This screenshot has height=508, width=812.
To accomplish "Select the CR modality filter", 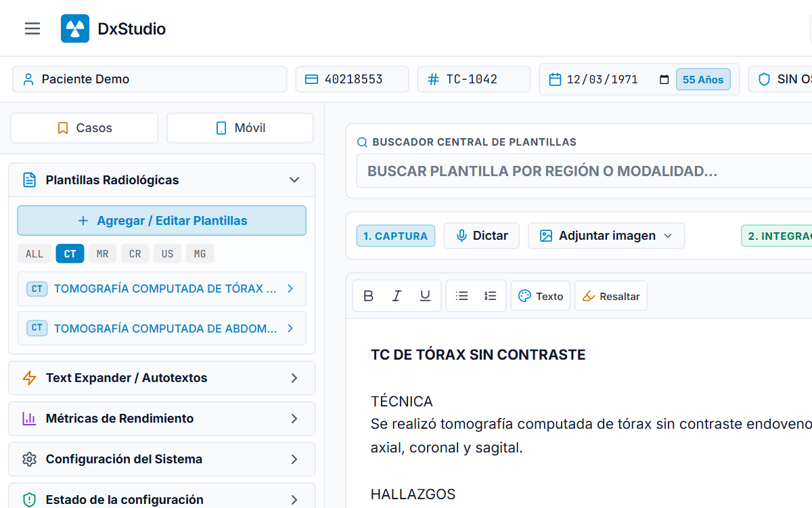I will 135,254.
